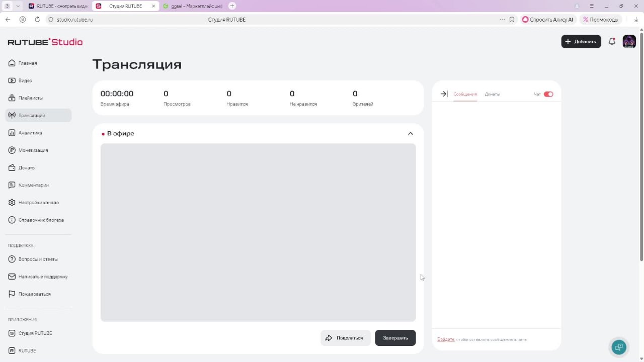
Task: Open Плейлисты label in sidebar menu
Action: (31, 98)
